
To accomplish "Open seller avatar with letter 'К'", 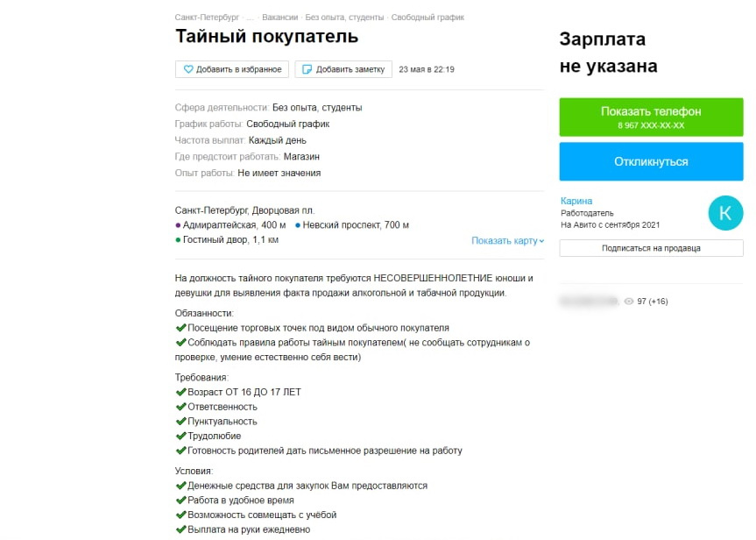I will click(x=725, y=212).
